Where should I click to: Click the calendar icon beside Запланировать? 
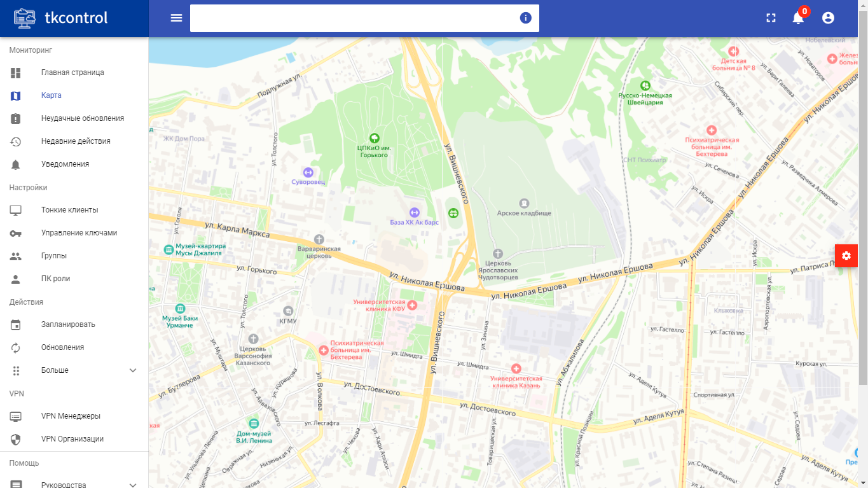point(16,324)
